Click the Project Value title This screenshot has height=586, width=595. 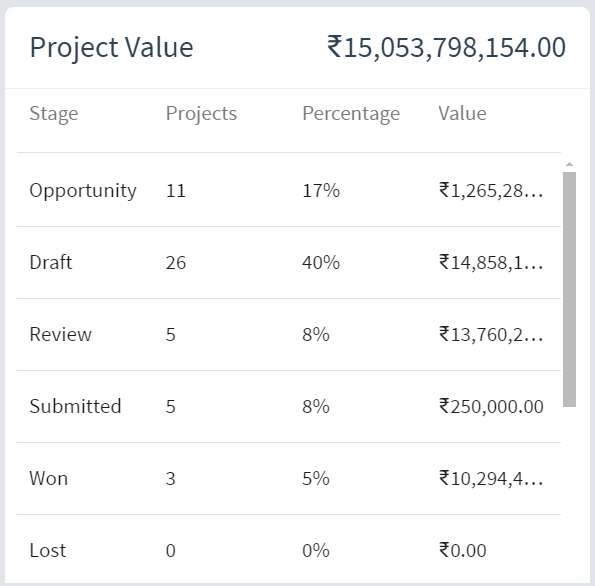pos(112,48)
